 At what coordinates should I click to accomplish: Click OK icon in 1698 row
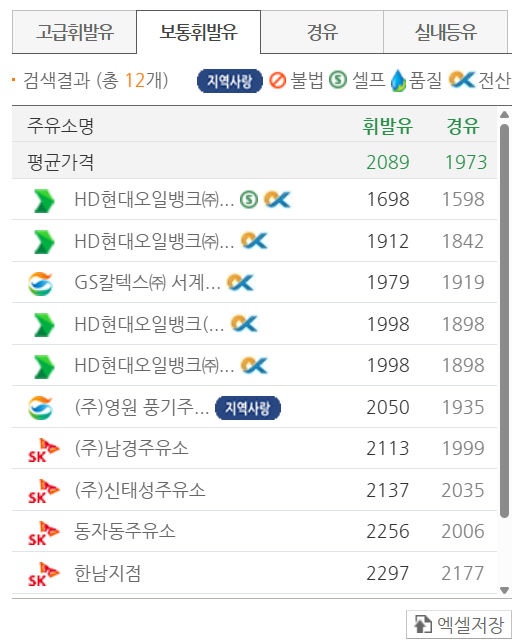pos(277,200)
